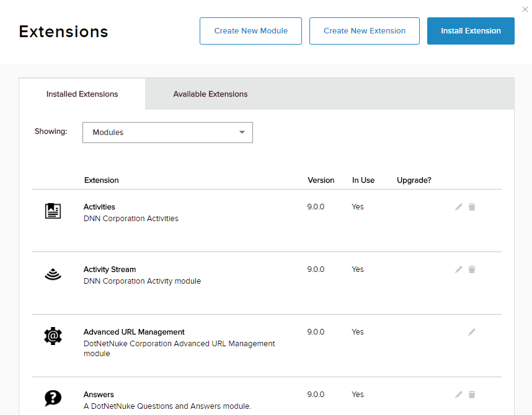
Task: Click the Activities module icon
Action: click(x=53, y=211)
